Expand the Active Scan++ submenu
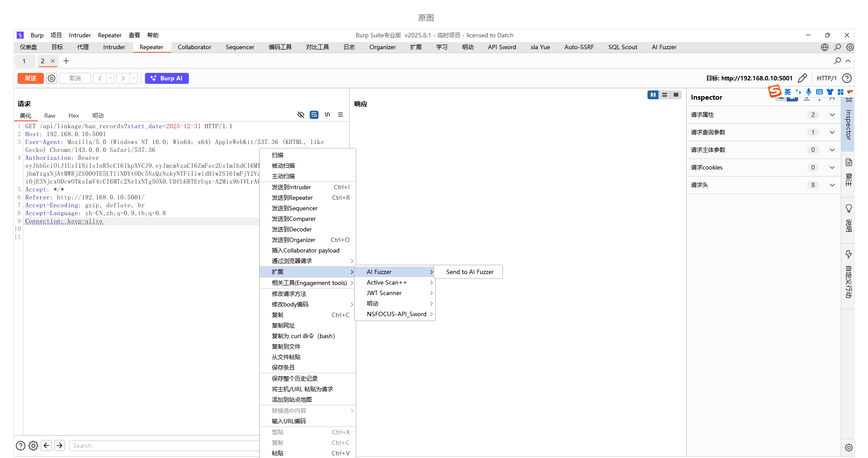 (395, 282)
